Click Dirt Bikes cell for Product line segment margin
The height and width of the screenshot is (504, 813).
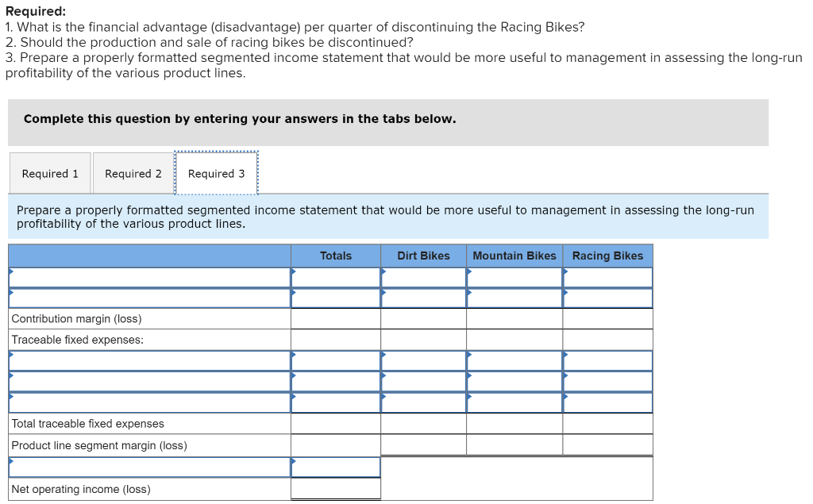click(x=423, y=445)
